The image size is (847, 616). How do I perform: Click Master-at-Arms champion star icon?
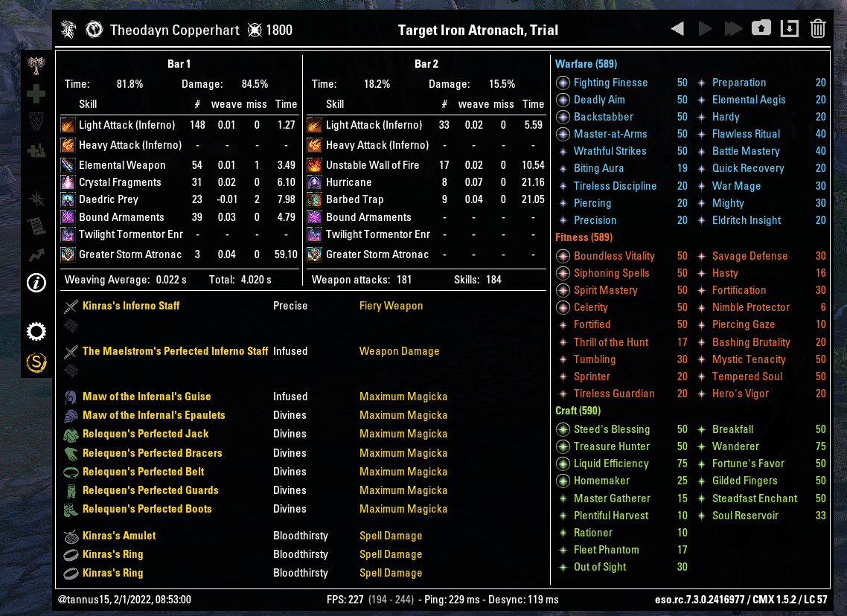pos(563,134)
